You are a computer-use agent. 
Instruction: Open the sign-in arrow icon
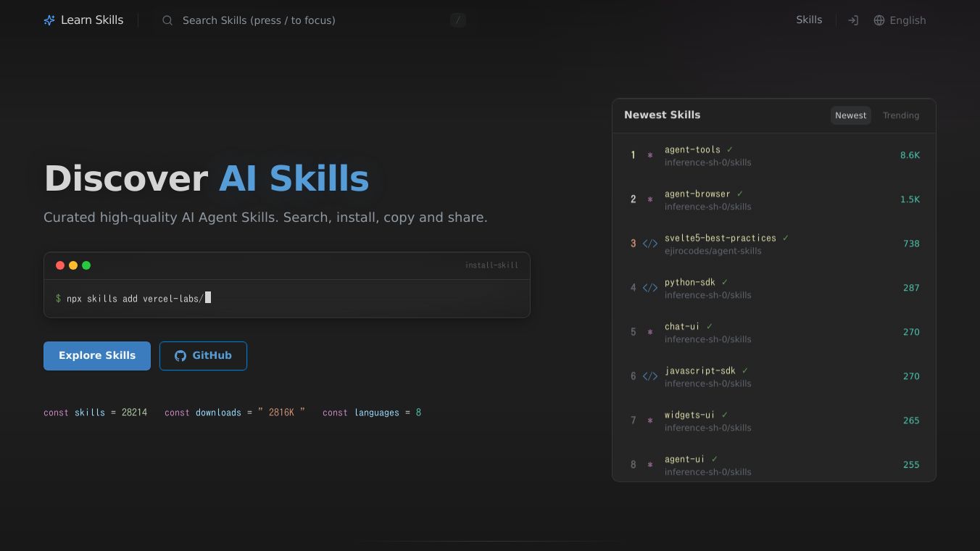pyautogui.click(x=853, y=20)
